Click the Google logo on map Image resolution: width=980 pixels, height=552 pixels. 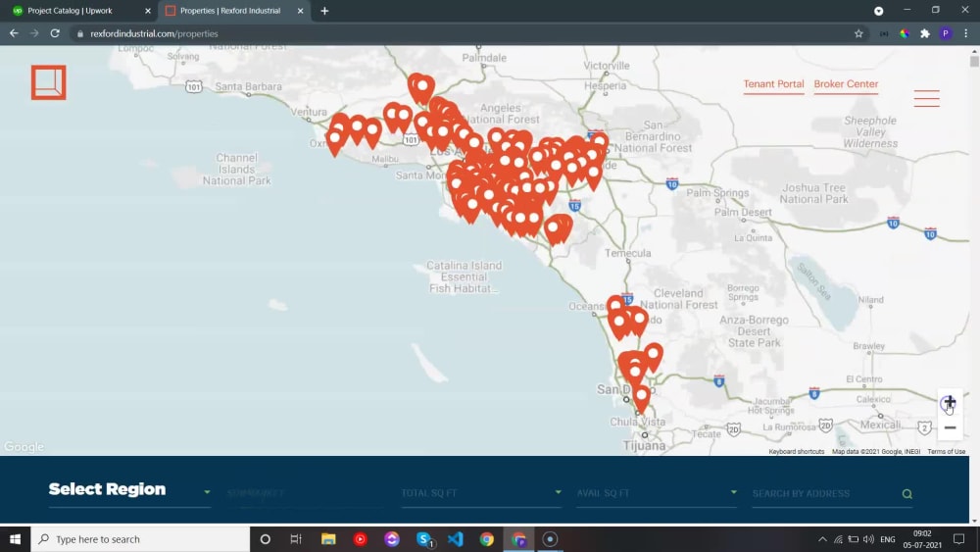[24, 446]
